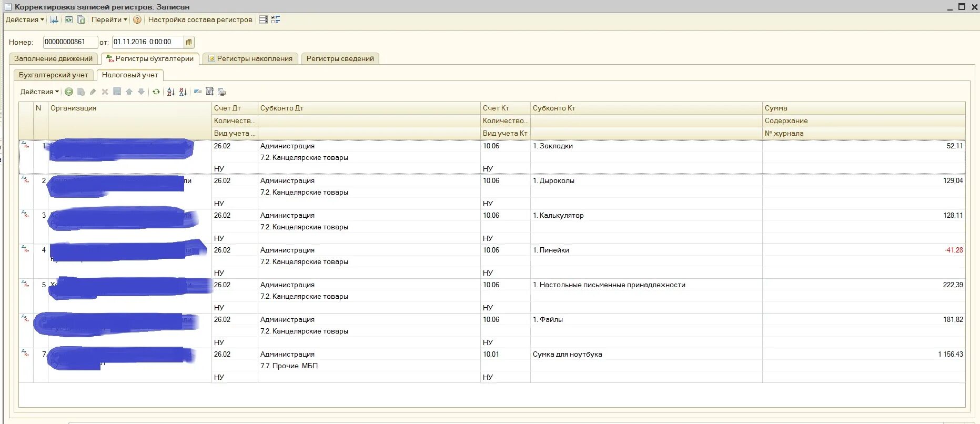This screenshot has width=980, height=424.
Task: Sort ascending with the A-Я icon
Action: pyautogui.click(x=171, y=92)
